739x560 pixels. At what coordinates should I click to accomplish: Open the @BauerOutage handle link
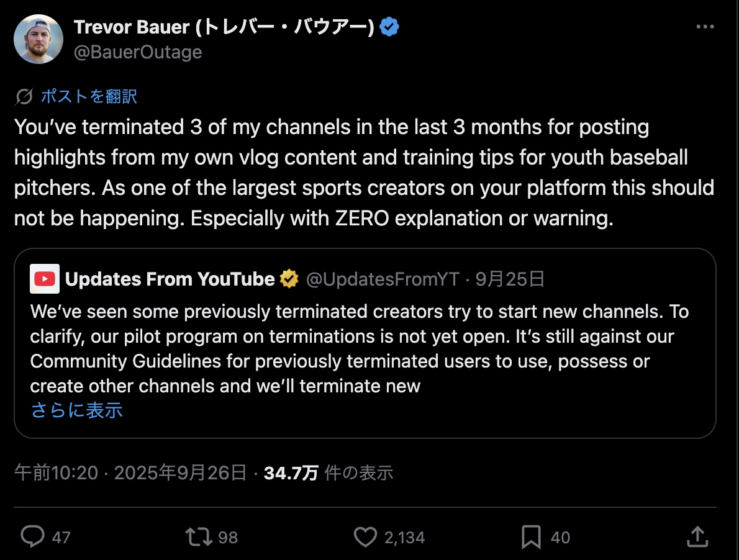(138, 52)
